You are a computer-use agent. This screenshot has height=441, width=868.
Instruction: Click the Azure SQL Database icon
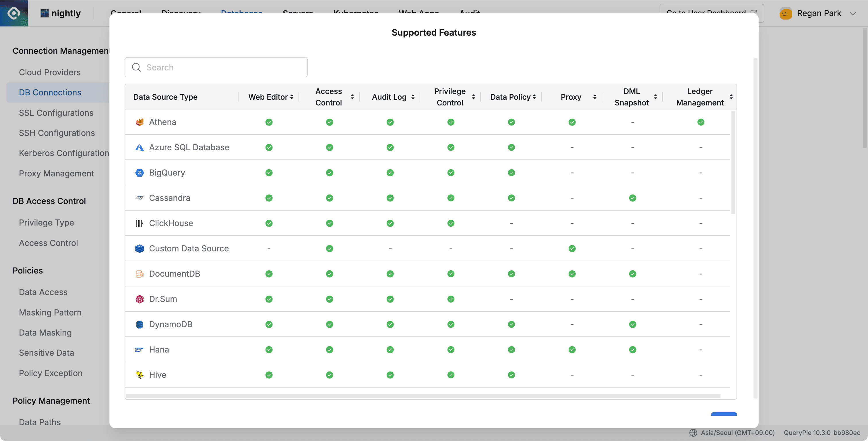[x=139, y=147]
